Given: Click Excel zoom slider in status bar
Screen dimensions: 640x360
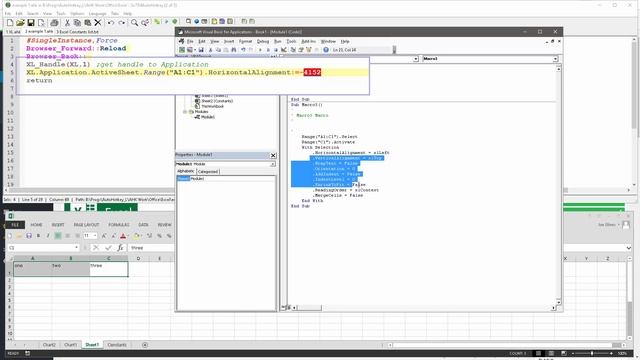Looking at the screenshot, I should pos(592,353).
